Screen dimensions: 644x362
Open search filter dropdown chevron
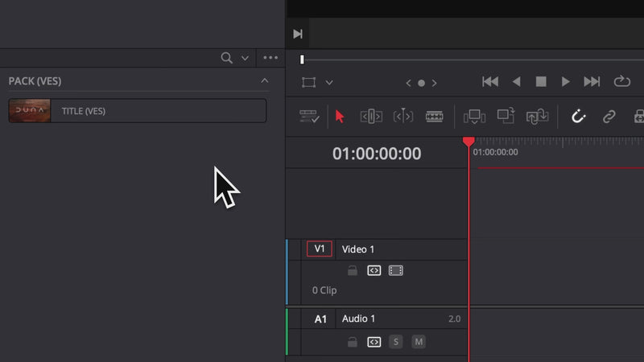pos(245,58)
